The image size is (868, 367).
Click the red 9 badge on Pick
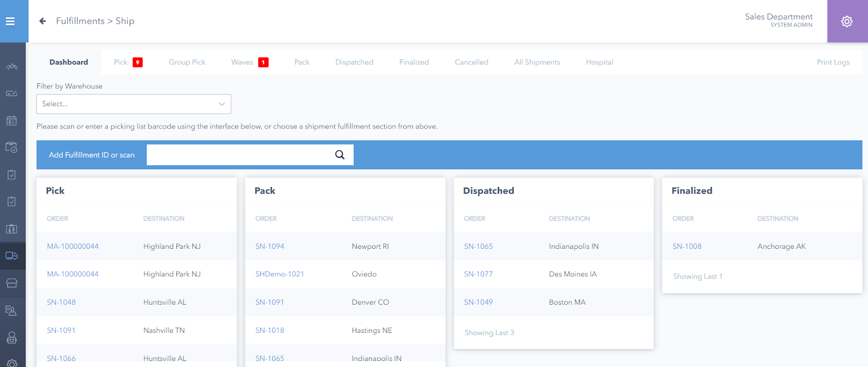pyautogui.click(x=138, y=62)
